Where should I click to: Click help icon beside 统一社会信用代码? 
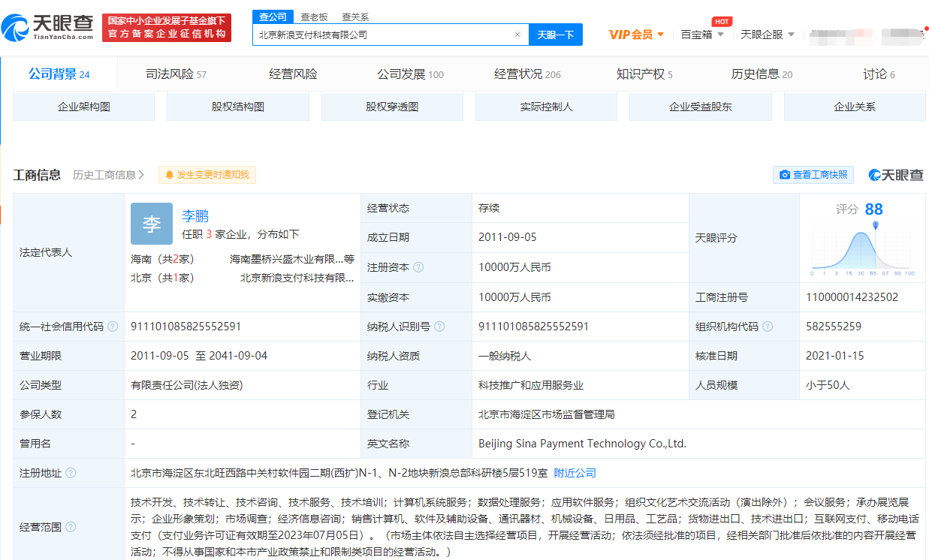click(x=113, y=327)
